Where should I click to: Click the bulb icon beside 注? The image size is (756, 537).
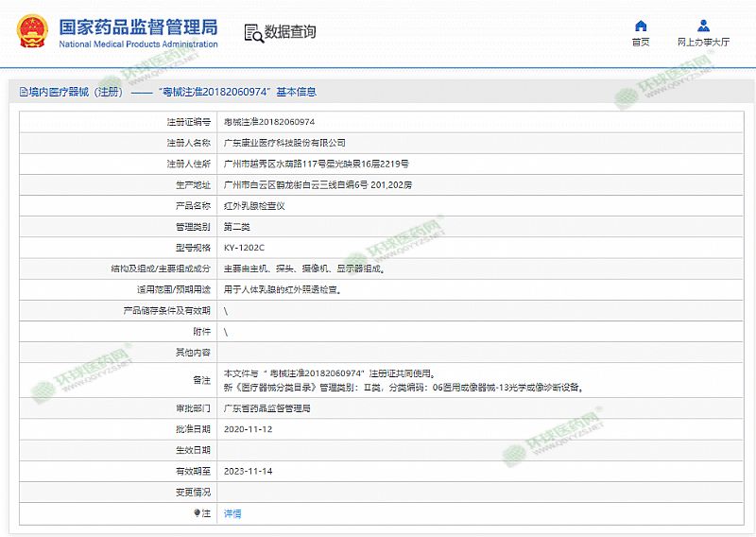click(197, 512)
